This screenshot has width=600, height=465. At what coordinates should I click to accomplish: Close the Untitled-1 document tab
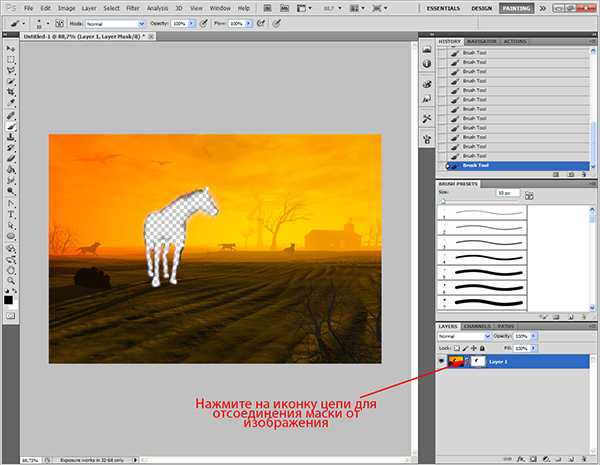(x=151, y=36)
